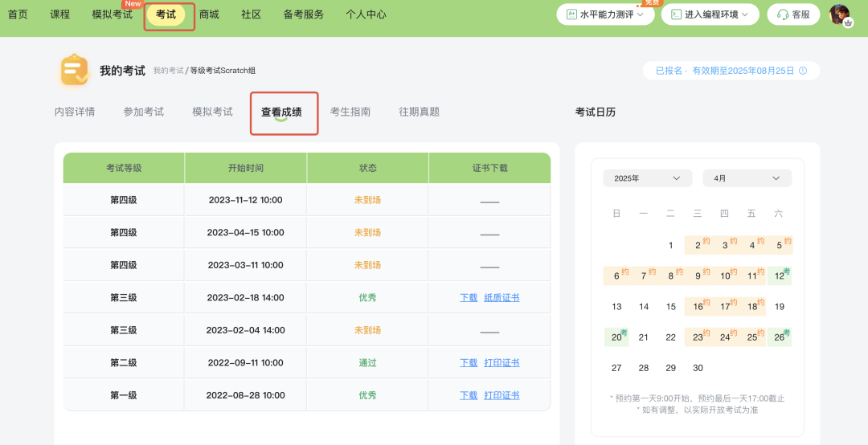Open the 课程 menu item
Viewport: 868px width, 445px height.
pos(60,14)
